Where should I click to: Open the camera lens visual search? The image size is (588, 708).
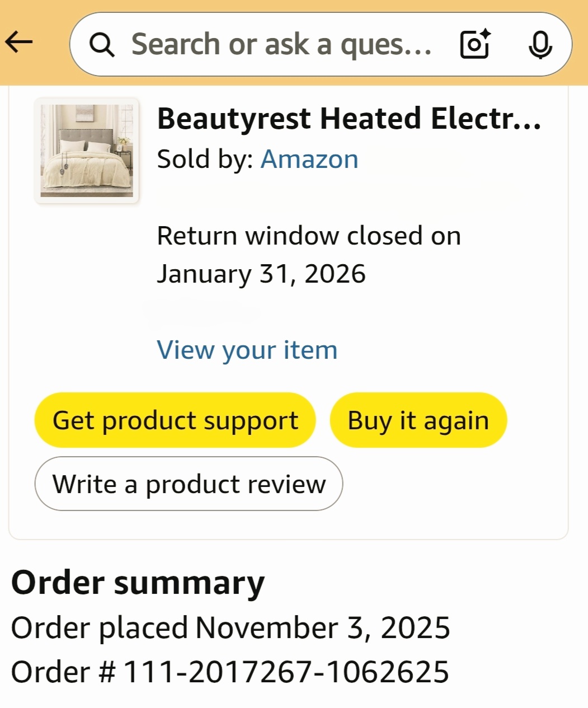point(475,44)
